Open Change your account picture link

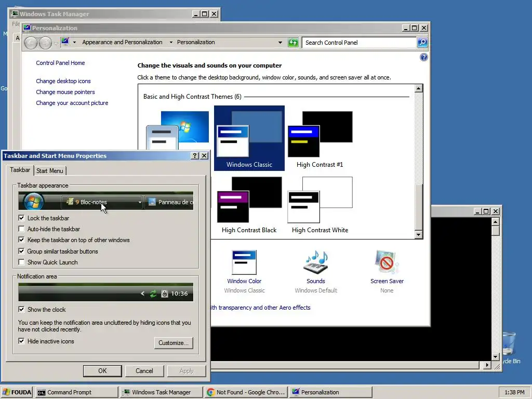(72, 103)
